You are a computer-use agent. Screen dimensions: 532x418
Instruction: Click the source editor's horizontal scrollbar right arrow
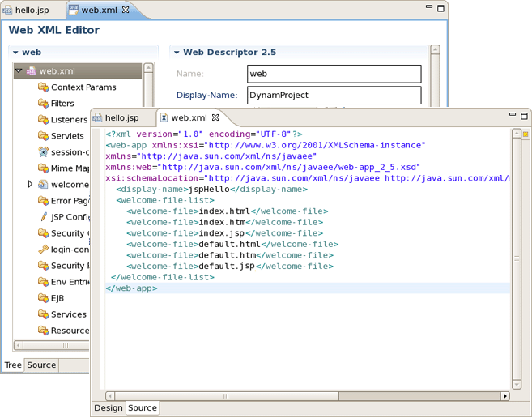505,396
